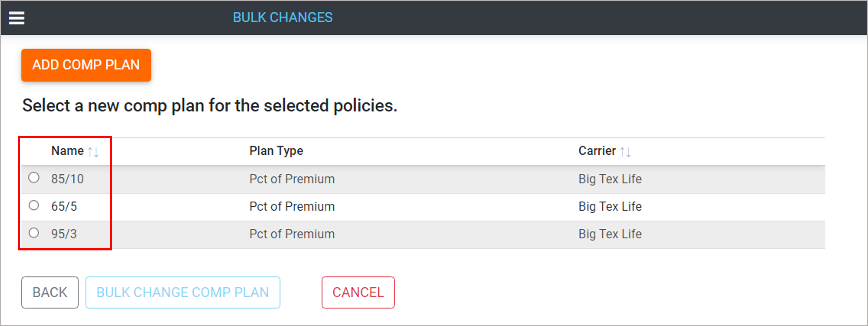Click the sort arrows beside Name
This screenshot has height=326, width=868.
click(93, 152)
